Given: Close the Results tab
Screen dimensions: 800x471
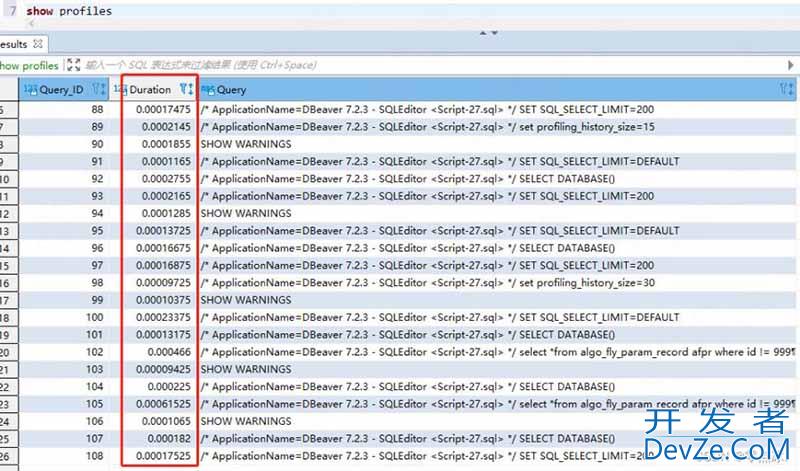Looking at the screenshot, I should (x=38, y=44).
